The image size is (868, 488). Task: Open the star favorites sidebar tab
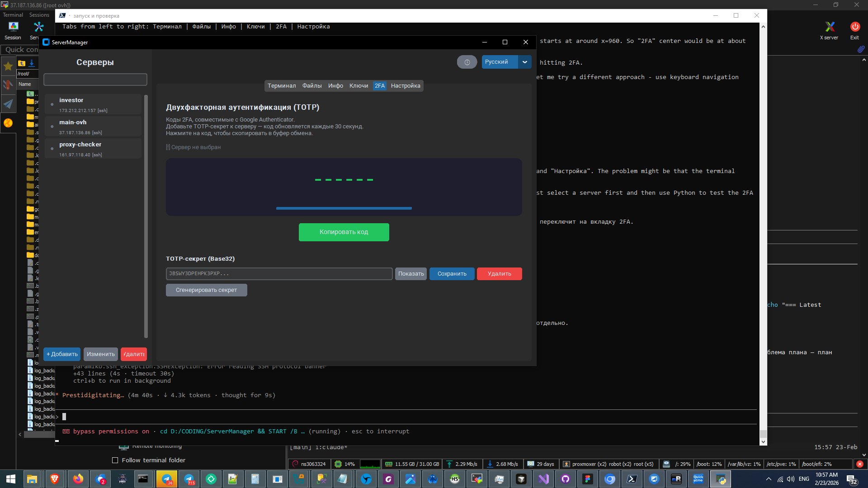(x=8, y=66)
